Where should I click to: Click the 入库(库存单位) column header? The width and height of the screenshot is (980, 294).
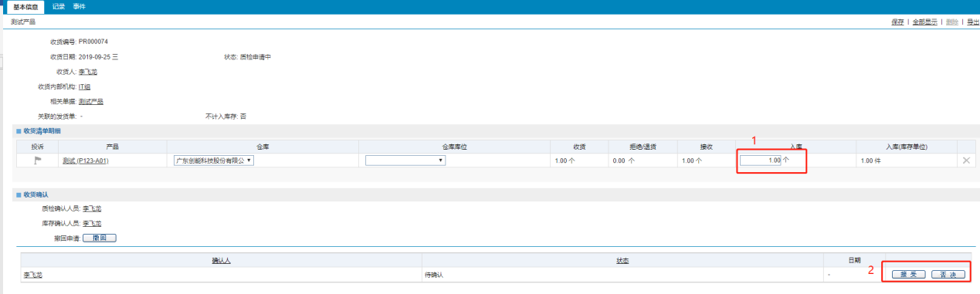pos(907,146)
